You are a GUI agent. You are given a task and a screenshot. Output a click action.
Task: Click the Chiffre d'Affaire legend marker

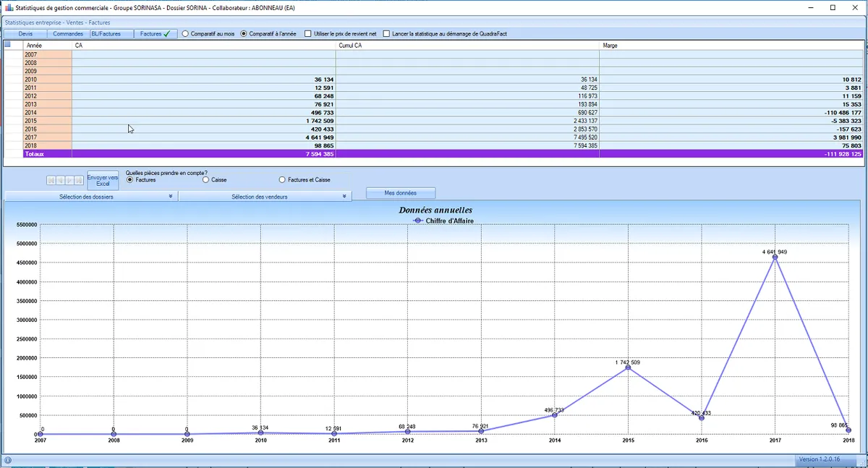pyautogui.click(x=418, y=221)
